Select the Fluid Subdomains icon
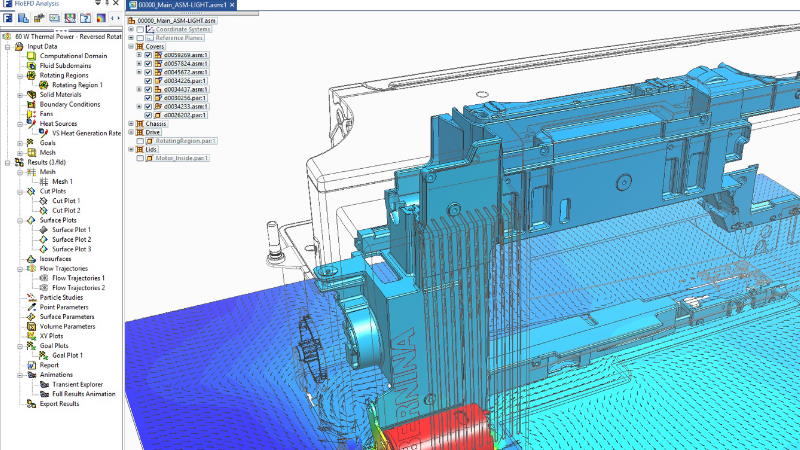 pos(31,66)
